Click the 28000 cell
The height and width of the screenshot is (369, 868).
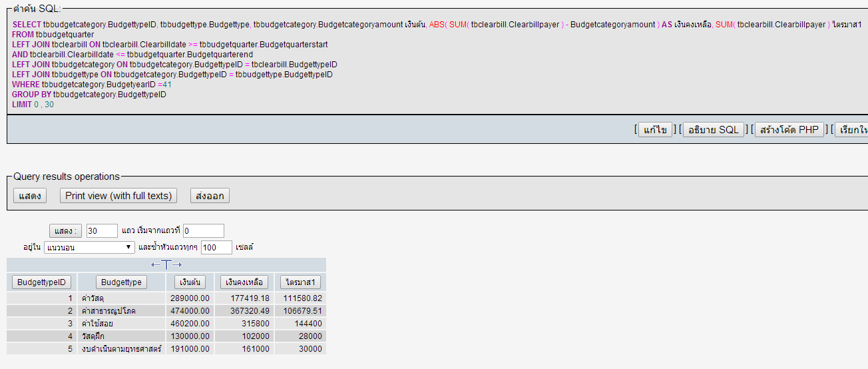pyautogui.click(x=300, y=336)
